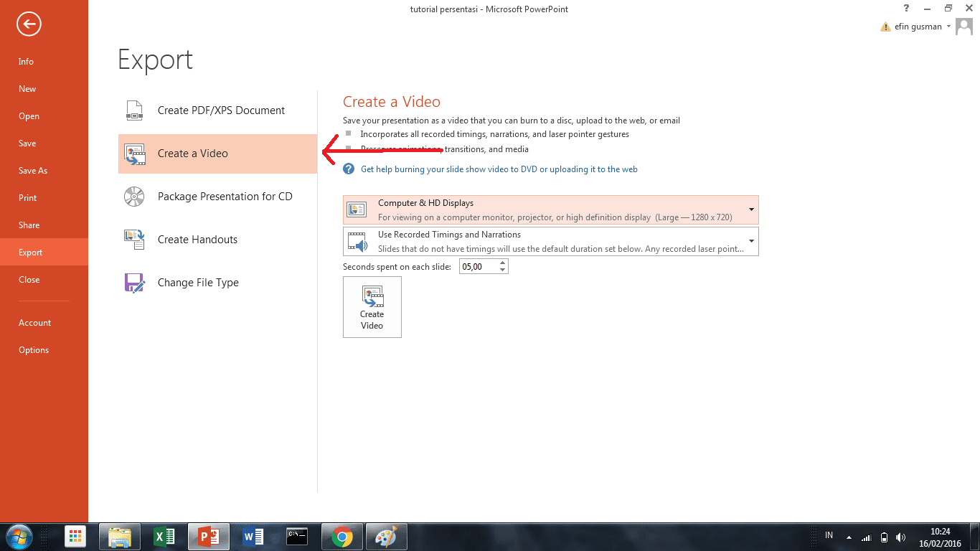980x551 pixels.
Task: Go back with the circular arrow button
Action: click(x=29, y=24)
